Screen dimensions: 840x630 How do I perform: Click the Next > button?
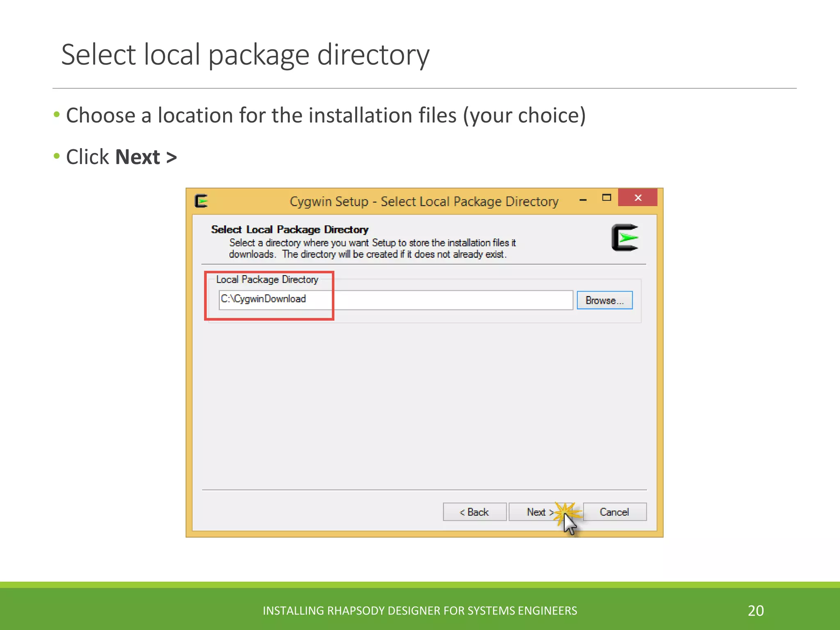point(540,512)
